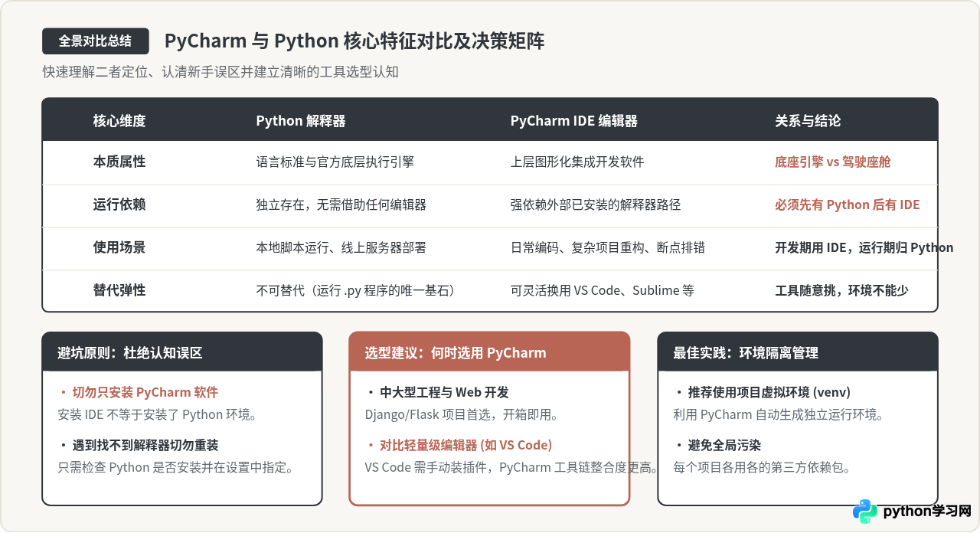The image size is (980, 533).
Task: Click cell 可灵活换用 VS Code、Sublime 等
Action: tap(603, 291)
